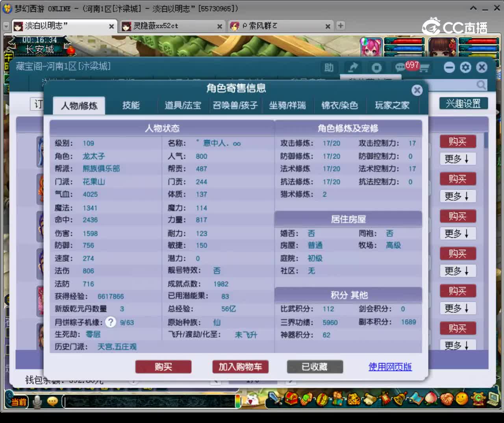Screen dimensions: 504x423
Task: Switch to the 道具/法宝 tab
Action: [x=183, y=106]
